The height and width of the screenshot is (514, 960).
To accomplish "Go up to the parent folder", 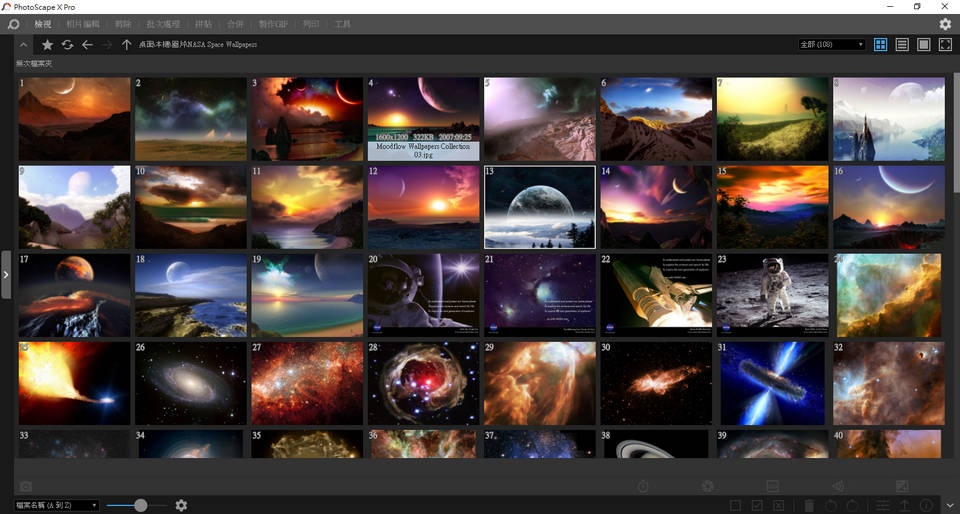I will (x=126, y=45).
